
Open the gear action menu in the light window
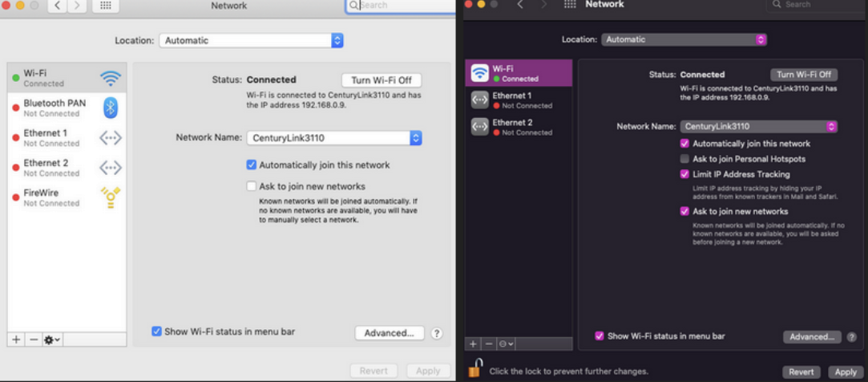(53, 339)
